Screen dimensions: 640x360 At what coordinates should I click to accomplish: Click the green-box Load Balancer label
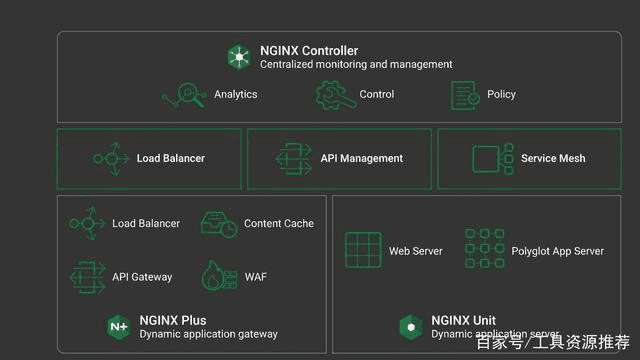[171, 158]
